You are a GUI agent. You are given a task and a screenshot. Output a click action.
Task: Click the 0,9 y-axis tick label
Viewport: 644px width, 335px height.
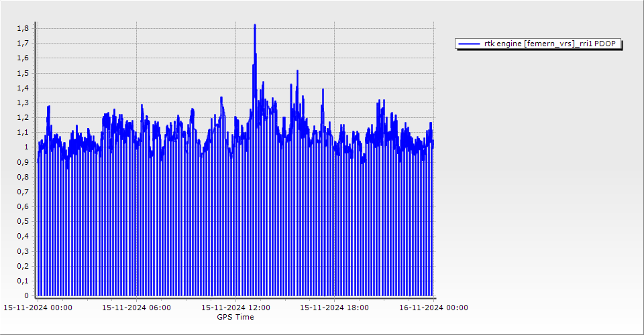click(x=22, y=162)
